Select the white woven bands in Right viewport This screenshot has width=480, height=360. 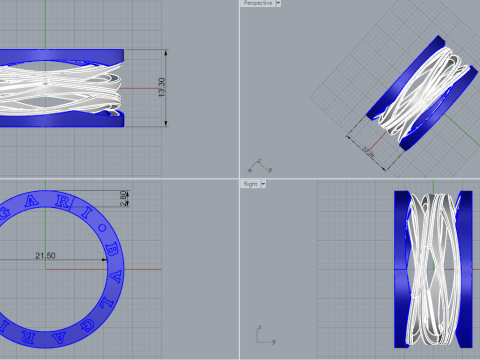(x=433, y=270)
